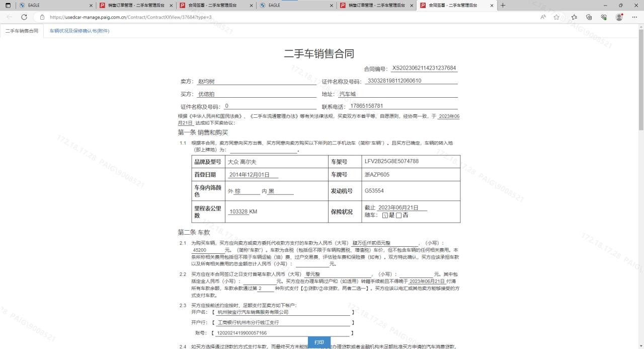Open Settings and more menu
This screenshot has width=644, height=349.
pos(634,17)
